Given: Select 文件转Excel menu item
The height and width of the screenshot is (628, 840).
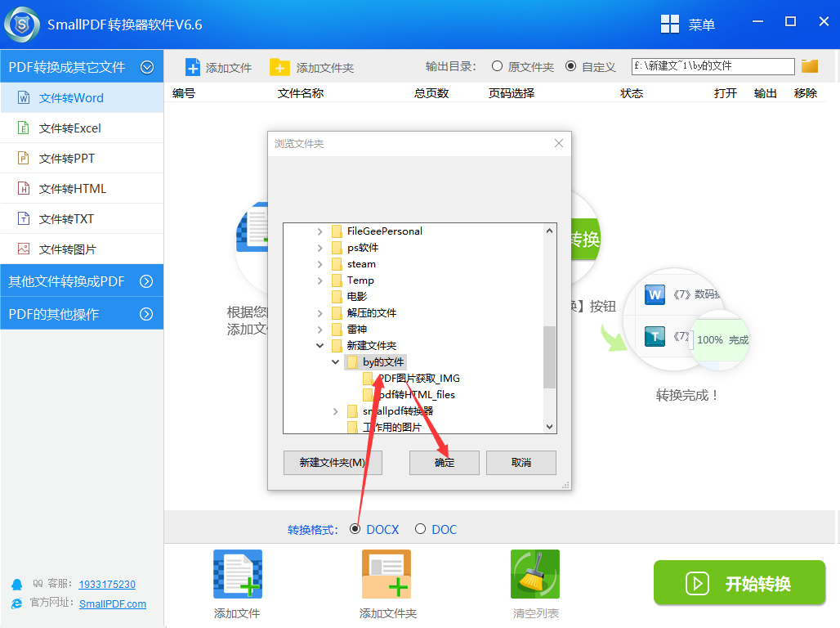Looking at the screenshot, I should (x=82, y=128).
